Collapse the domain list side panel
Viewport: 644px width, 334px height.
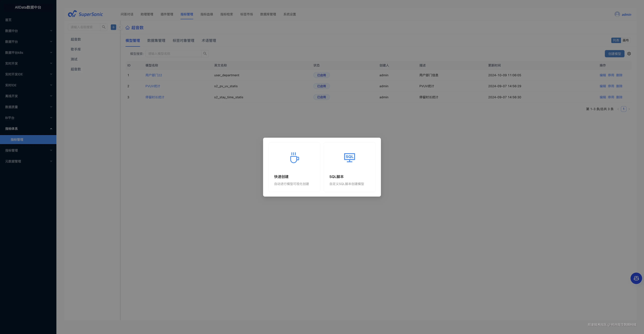(120, 27)
